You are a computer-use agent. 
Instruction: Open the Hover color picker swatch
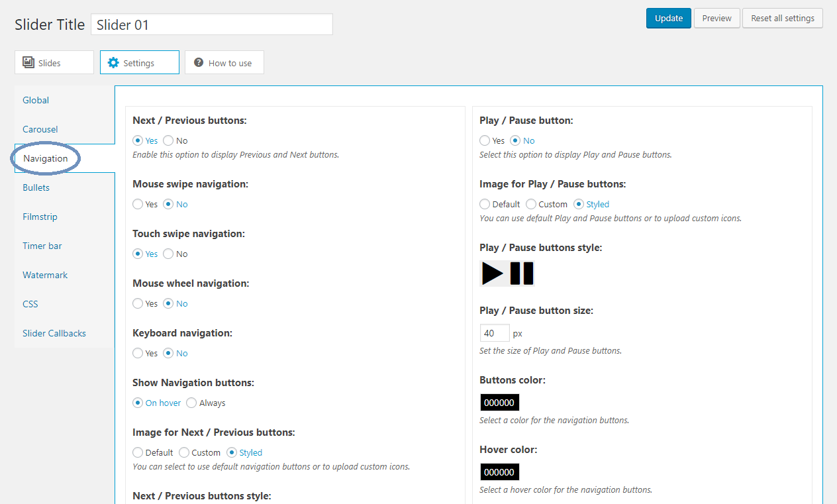click(500, 472)
